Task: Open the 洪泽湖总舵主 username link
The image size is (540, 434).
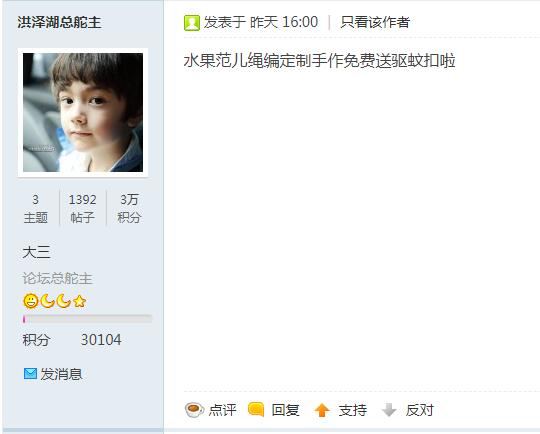Action: tap(59, 22)
